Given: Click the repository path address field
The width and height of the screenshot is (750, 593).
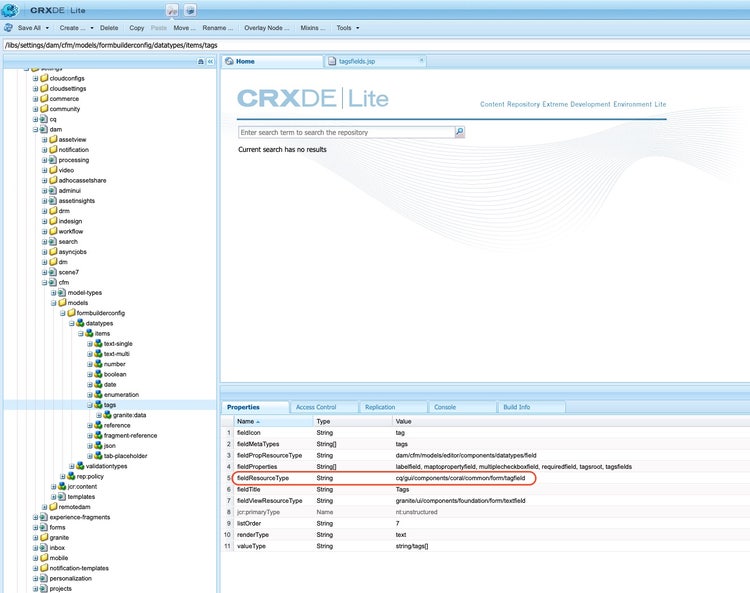Looking at the screenshot, I should (x=376, y=45).
